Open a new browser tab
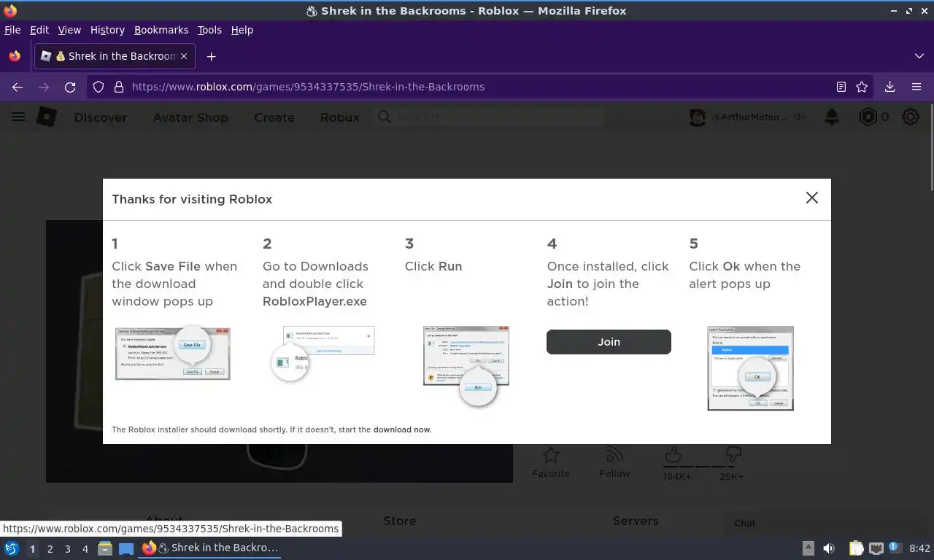 211,56
